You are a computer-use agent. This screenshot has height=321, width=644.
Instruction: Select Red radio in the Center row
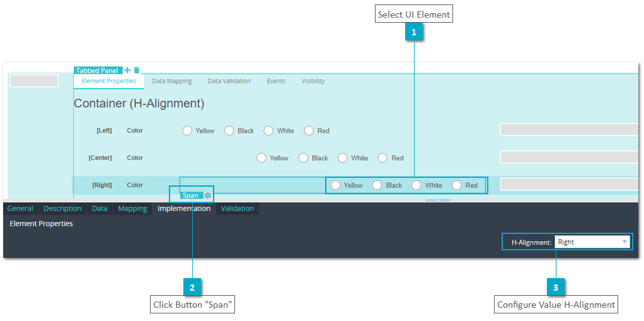click(382, 158)
